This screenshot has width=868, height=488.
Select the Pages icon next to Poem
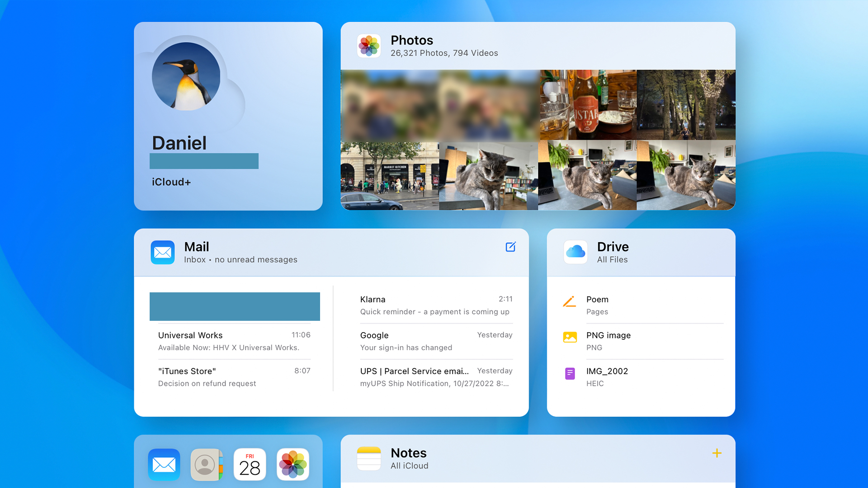pos(570,302)
